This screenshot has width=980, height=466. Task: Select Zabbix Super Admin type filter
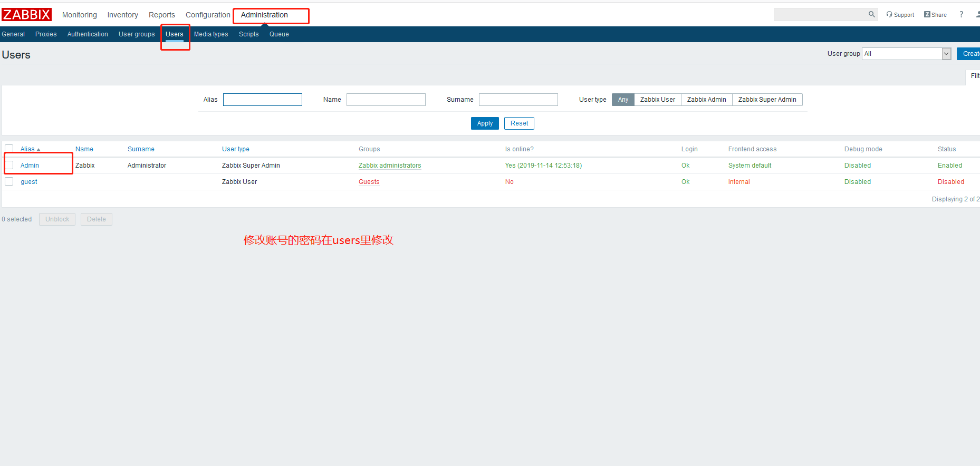coord(767,100)
